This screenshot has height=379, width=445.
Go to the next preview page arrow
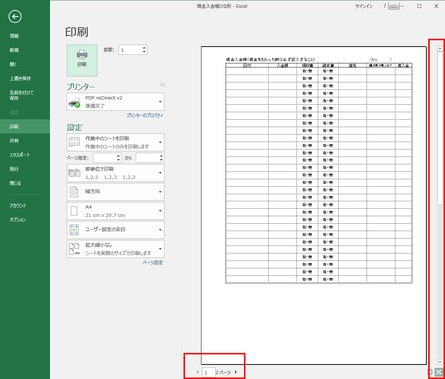(x=236, y=372)
